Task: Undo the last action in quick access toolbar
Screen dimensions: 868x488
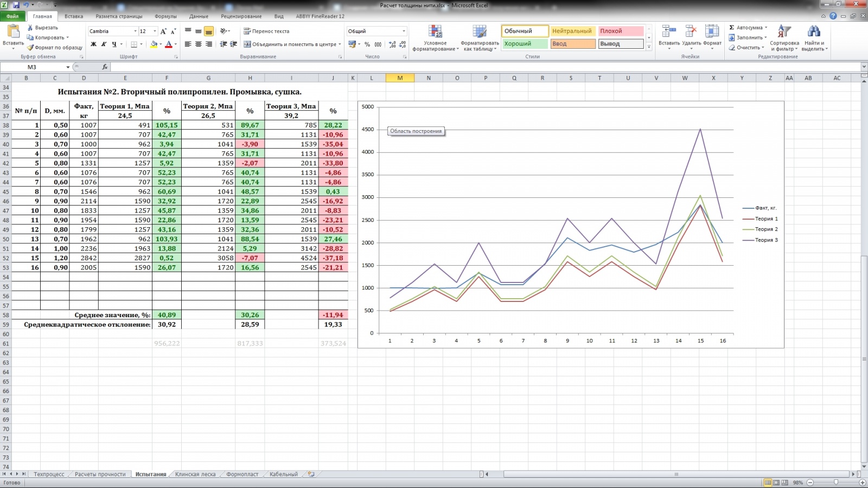Action: click(26, 5)
